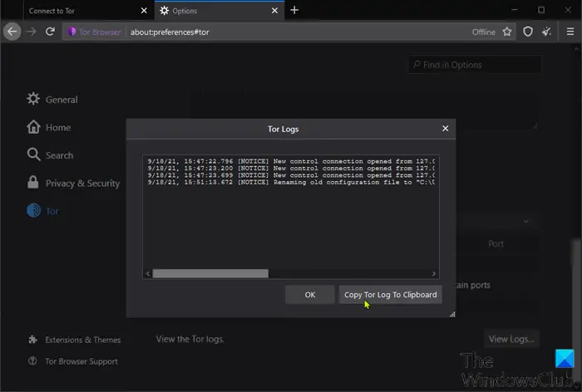The image size is (582, 392).
Task: Go back using the browser back arrow
Action: pyautogui.click(x=12, y=32)
